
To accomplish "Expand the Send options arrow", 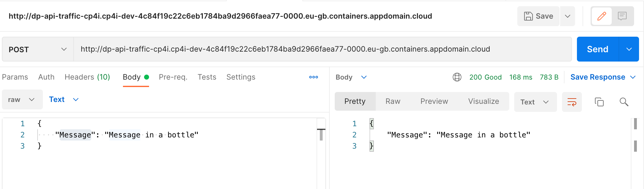I will pyautogui.click(x=629, y=49).
